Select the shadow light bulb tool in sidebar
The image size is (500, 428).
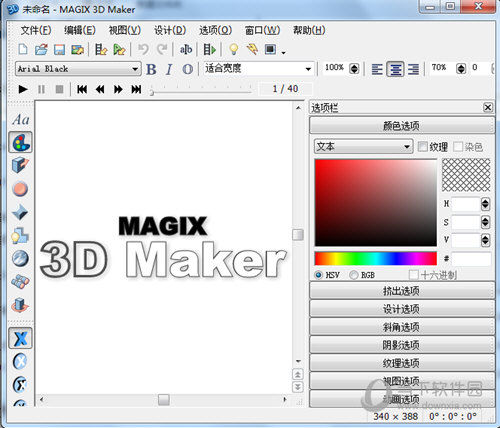click(x=20, y=235)
